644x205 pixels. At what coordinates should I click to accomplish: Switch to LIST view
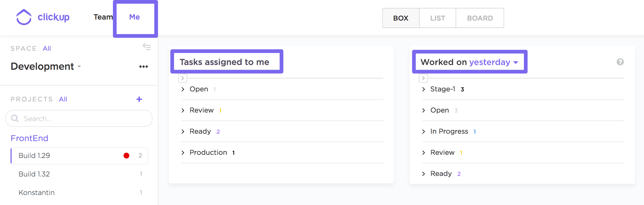pos(438,18)
